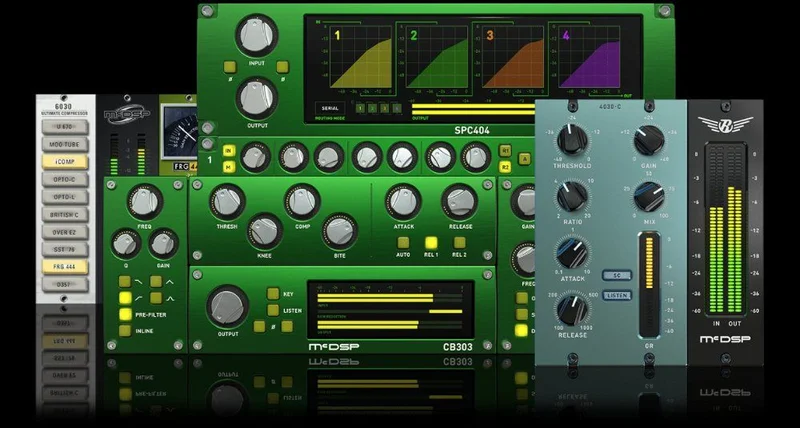Toggle the LISTEN button on 4030-C

[x=617, y=295]
